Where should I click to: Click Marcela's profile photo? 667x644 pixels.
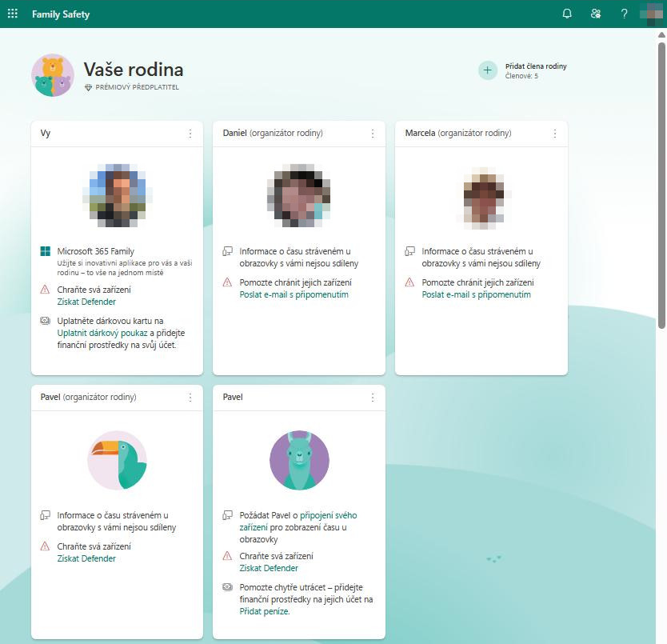(x=482, y=196)
